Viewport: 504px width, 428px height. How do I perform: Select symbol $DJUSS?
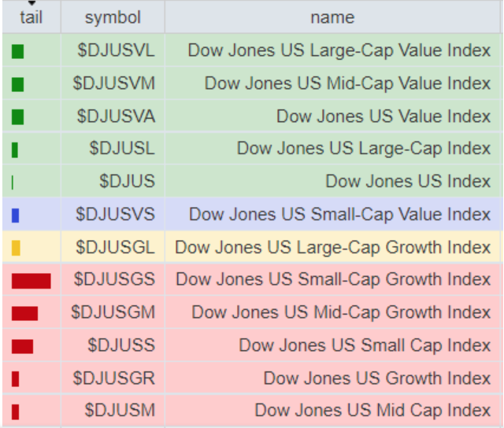pos(121,345)
